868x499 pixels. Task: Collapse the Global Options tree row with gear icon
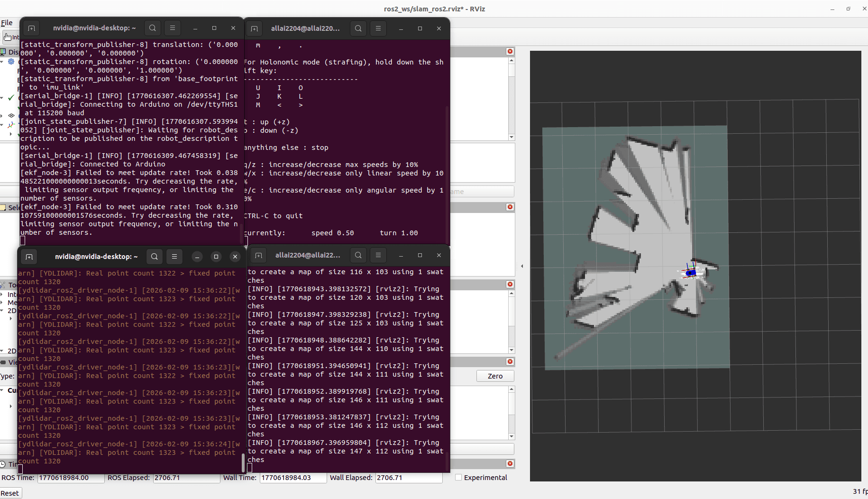pyautogui.click(x=2, y=62)
